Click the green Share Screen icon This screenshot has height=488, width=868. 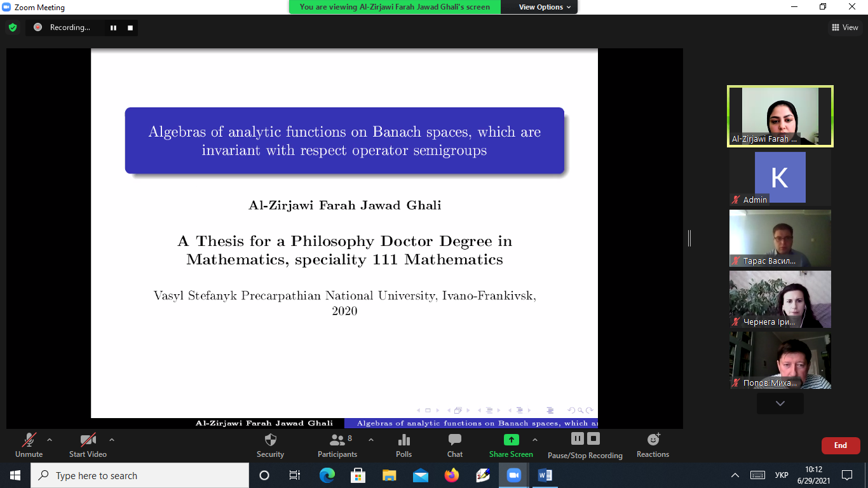coord(511,440)
